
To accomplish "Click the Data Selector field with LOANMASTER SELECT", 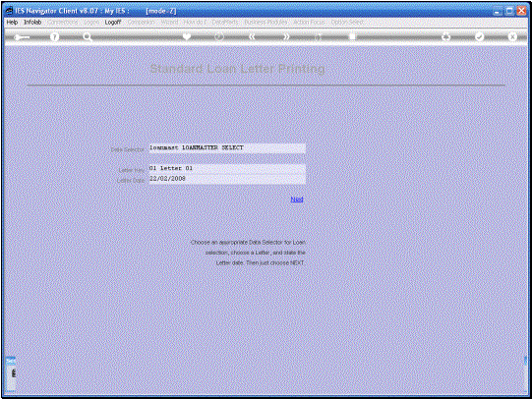I will click(x=227, y=148).
